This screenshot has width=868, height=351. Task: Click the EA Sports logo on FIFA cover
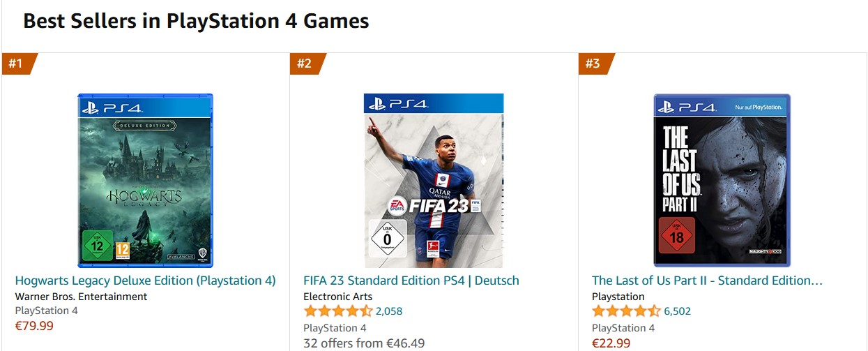(397, 206)
